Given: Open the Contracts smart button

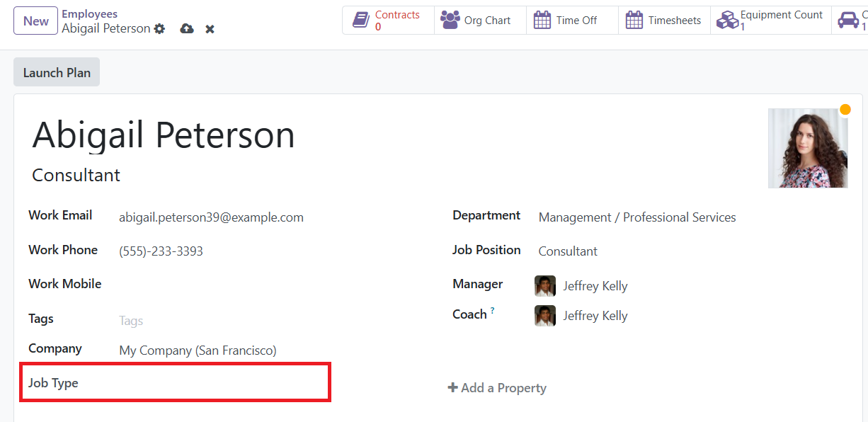Looking at the screenshot, I should coord(388,21).
